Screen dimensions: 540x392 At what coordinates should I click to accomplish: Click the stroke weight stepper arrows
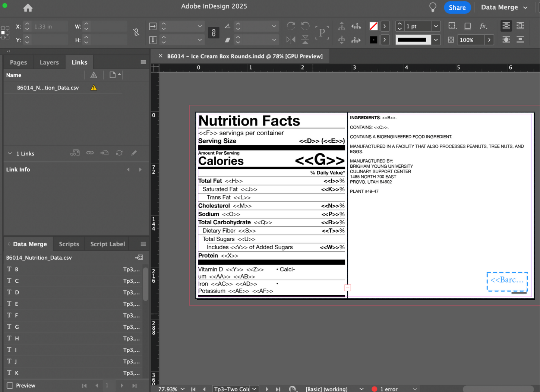pos(400,26)
